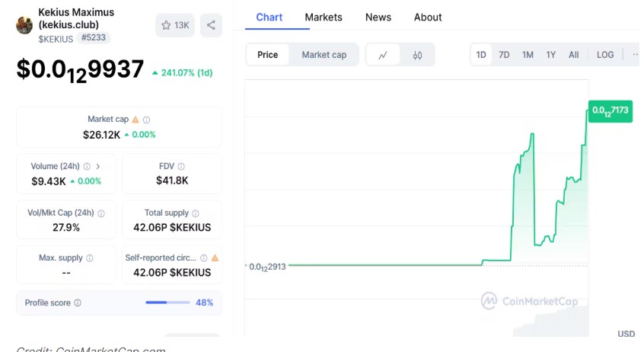Click the Profile score progress bar
This screenshot has height=352, width=644.
click(167, 302)
